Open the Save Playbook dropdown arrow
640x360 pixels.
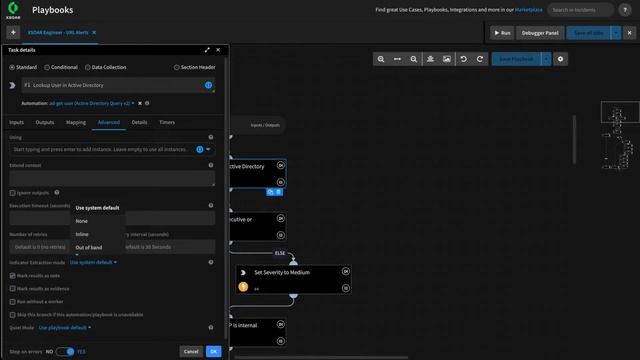(x=546, y=59)
